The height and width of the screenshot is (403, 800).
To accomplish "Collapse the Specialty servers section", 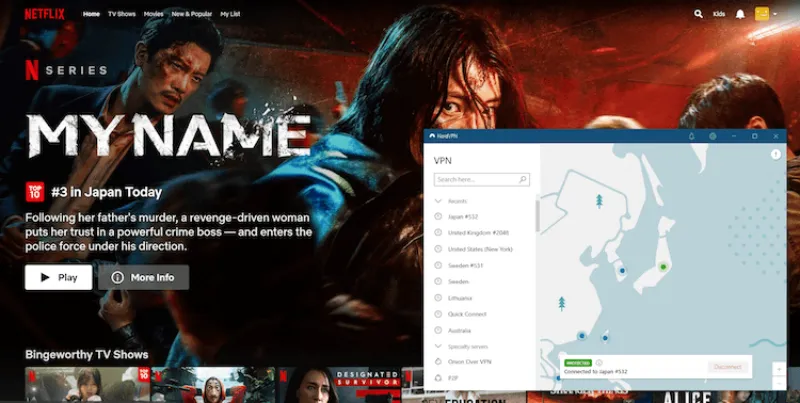I will click(x=438, y=346).
